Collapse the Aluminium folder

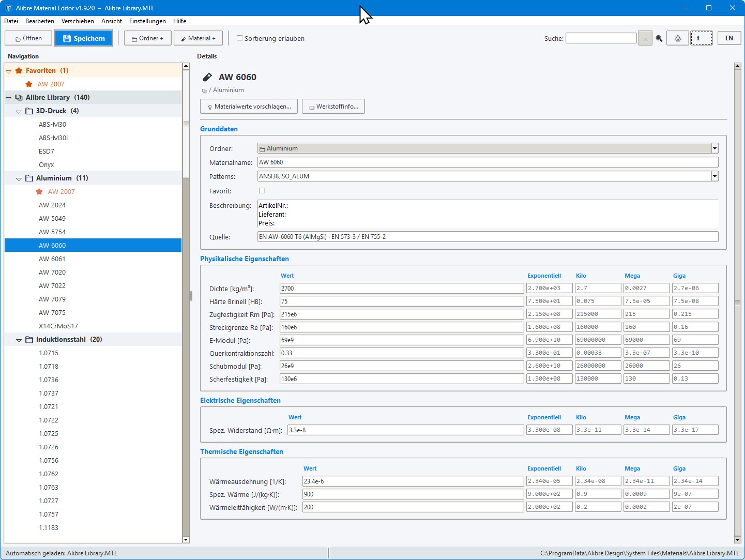click(x=19, y=179)
